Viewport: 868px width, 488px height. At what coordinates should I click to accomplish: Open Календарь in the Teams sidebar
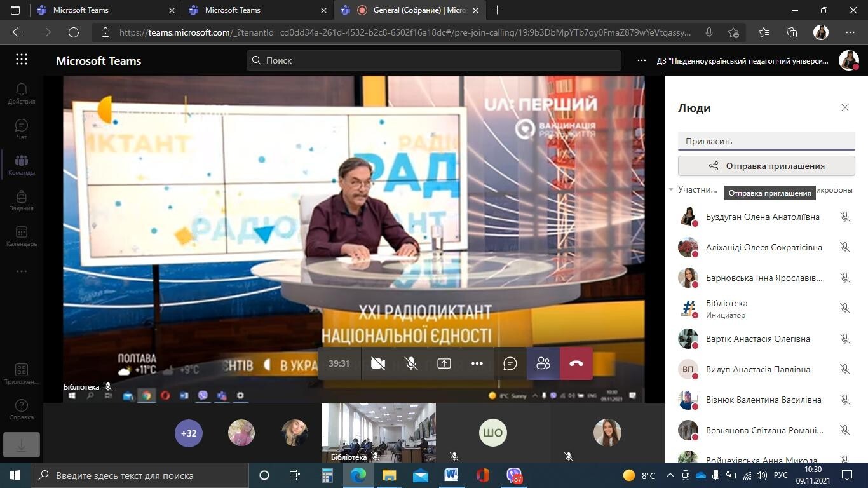[22, 236]
